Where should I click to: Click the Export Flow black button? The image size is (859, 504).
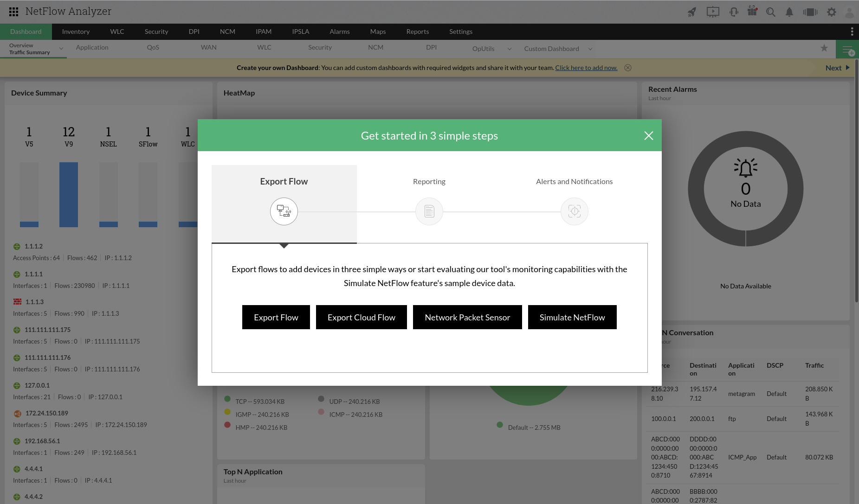click(276, 317)
